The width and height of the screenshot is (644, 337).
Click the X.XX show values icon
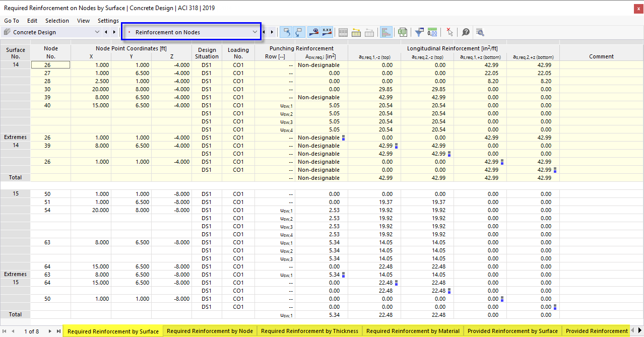[x=327, y=32]
